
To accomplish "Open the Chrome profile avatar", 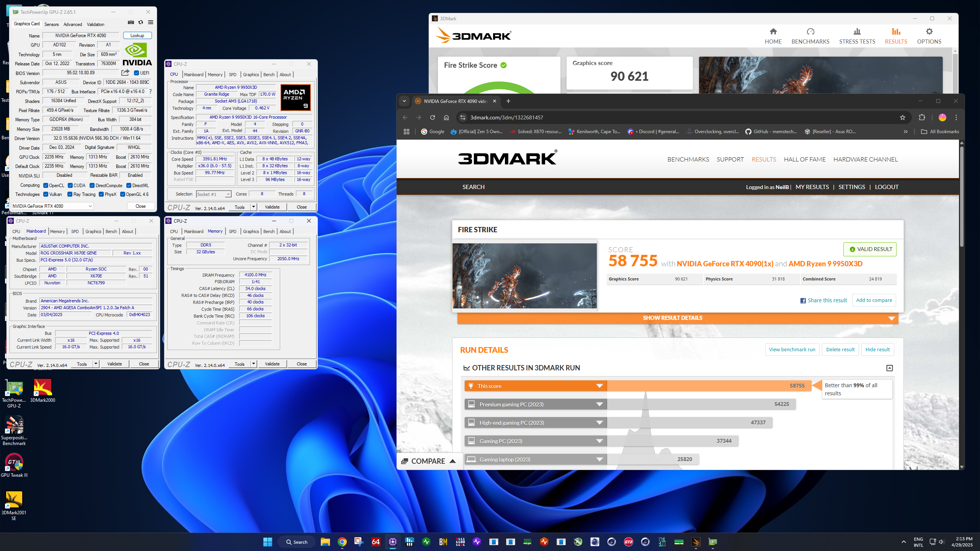I will pos(942,117).
